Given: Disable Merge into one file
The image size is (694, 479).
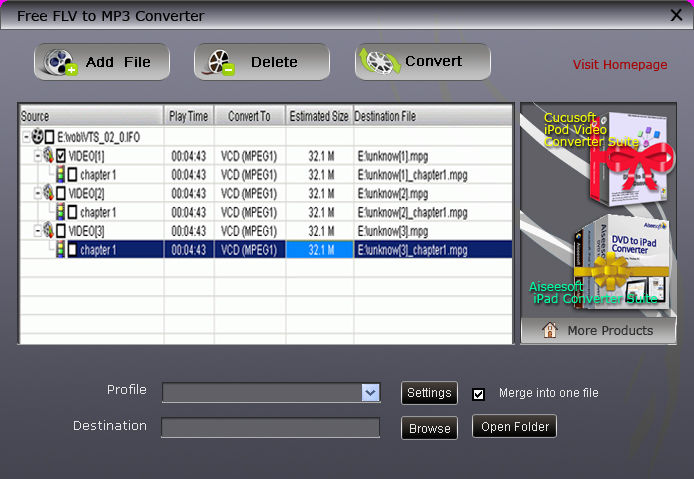Looking at the screenshot, I should [479, 394].
